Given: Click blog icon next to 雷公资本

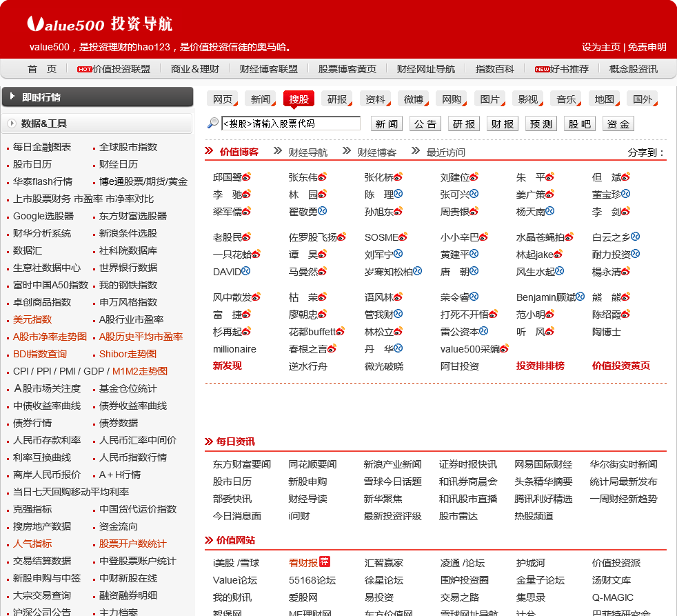Looking at the screenshot, I should click(483, 331).
